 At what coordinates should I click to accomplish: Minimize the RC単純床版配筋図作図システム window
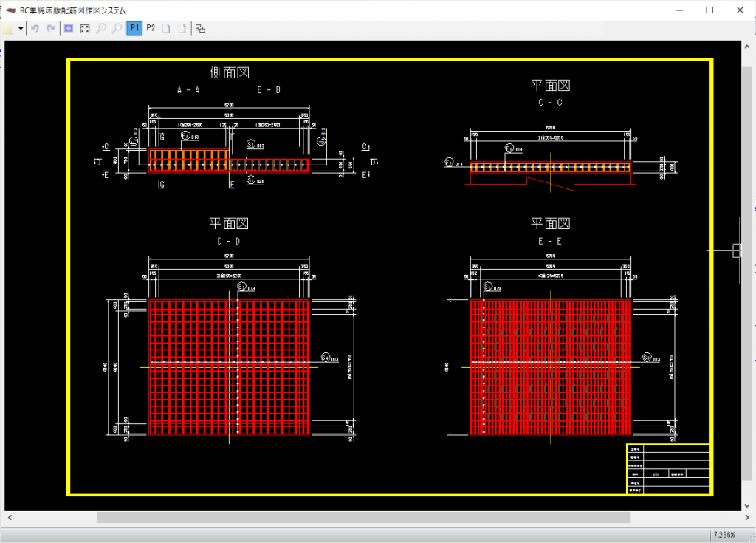pos(680,10)
